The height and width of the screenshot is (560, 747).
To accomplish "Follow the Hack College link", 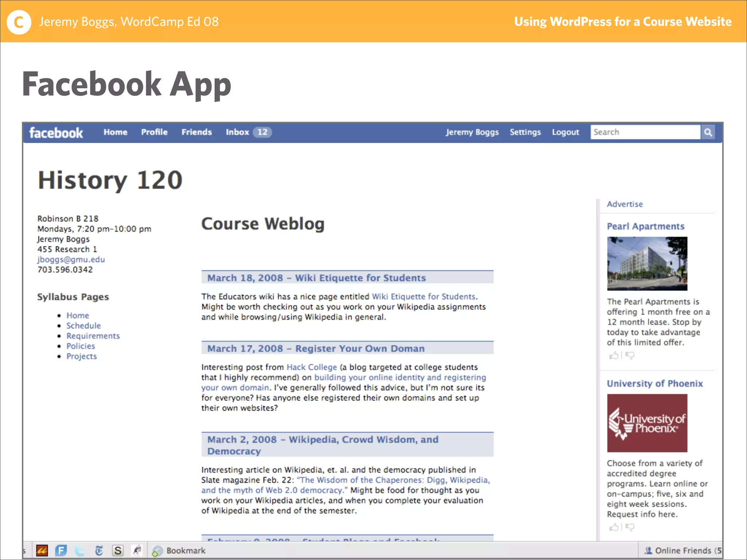I will coord(312,367).
